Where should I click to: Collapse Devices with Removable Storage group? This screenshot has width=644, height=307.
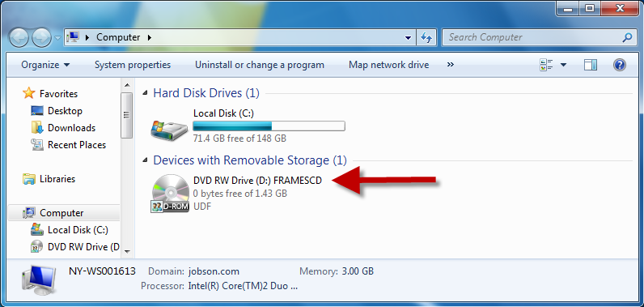145,160
